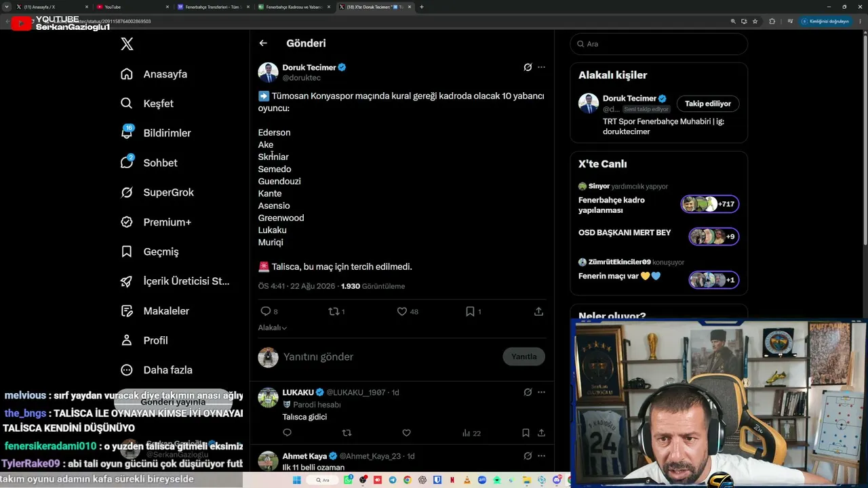
Task: Reply to LUKAKU's comment
Action: [287, 432]
